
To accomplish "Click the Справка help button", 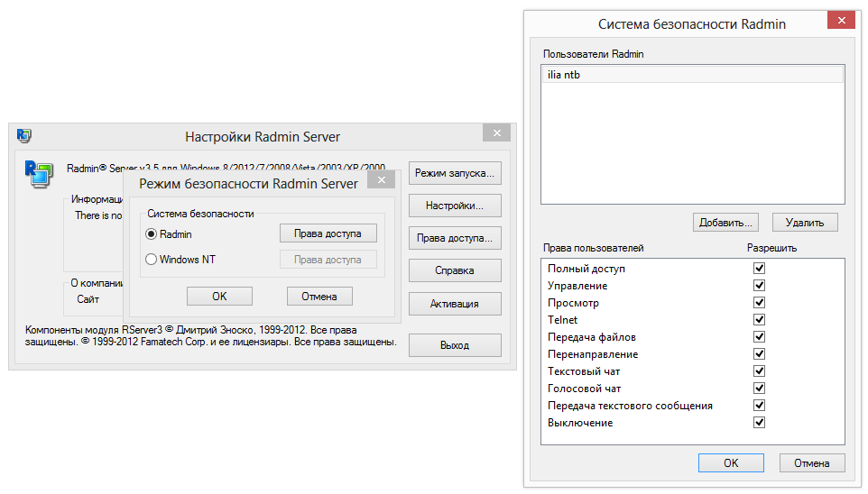I will click(x=455, y=270).
